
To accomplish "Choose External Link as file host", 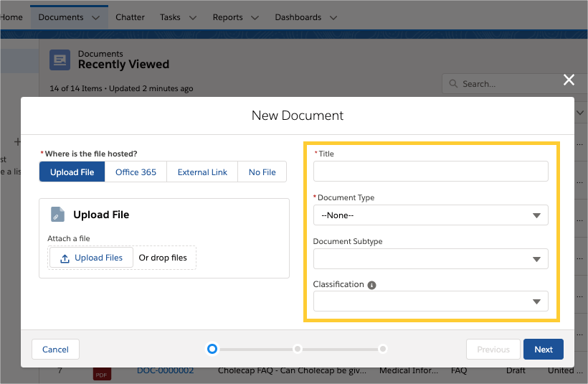I will 202,172.
